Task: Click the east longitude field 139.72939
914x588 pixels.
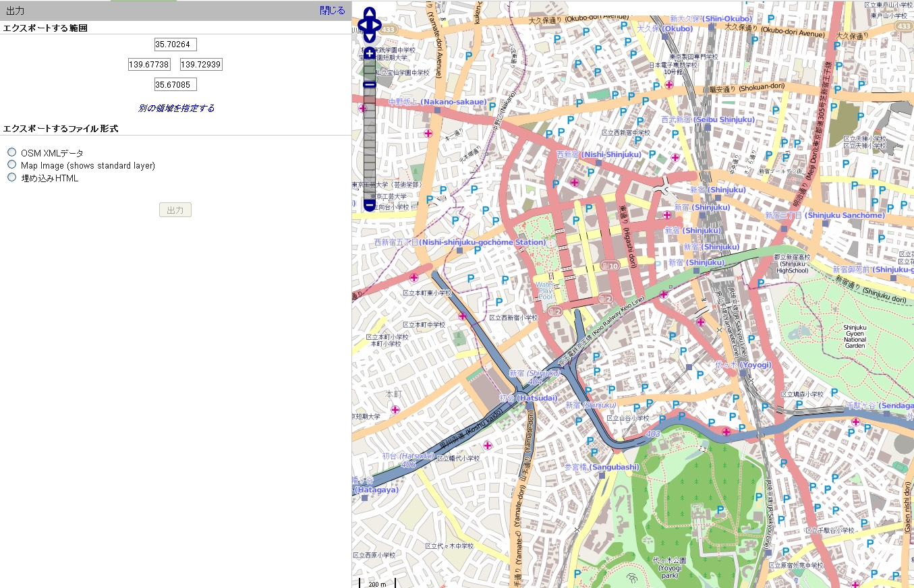Action: point(202,65)
